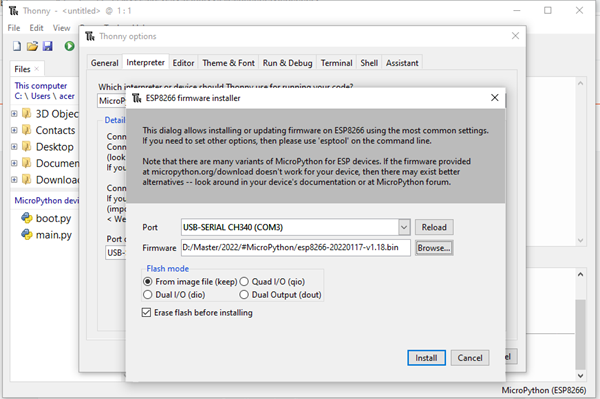Click the shell scrollbar up arrow
This screenshot has width=600, height=399.
click(x=580, y=274)
